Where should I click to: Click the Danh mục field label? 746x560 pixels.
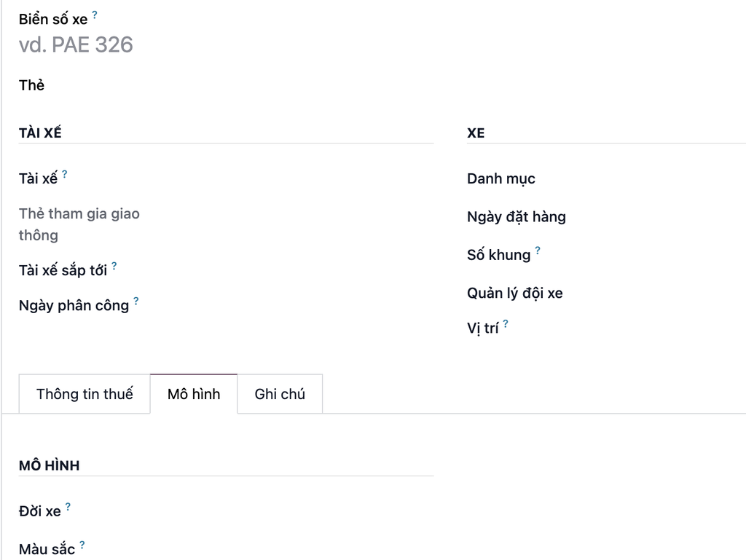click(501, 179)
